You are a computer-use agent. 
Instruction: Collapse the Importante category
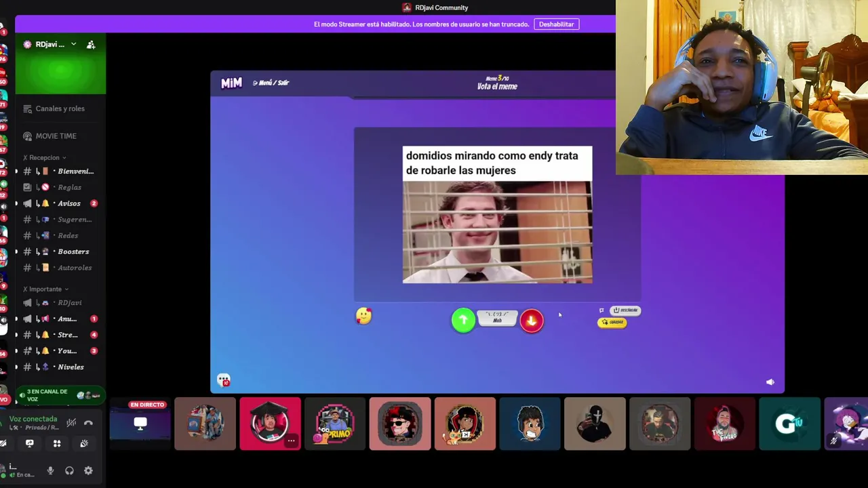tap(46, 289)
